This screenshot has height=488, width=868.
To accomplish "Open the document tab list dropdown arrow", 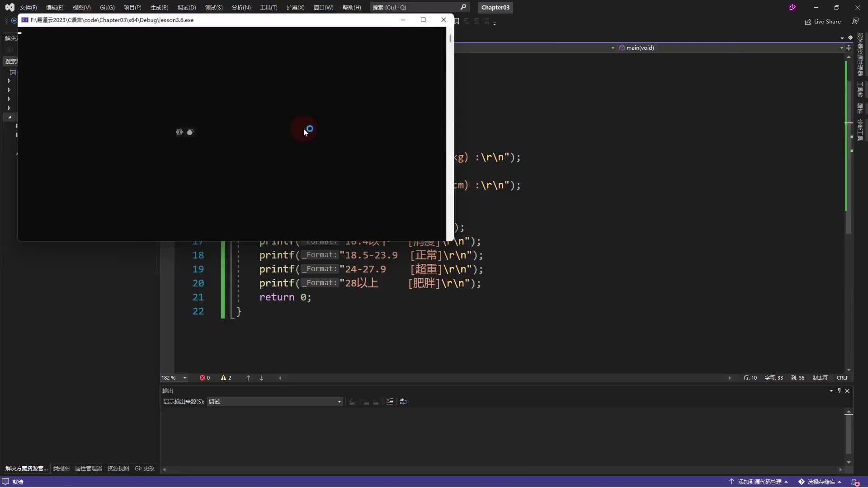I will click(x=842, y=38).
